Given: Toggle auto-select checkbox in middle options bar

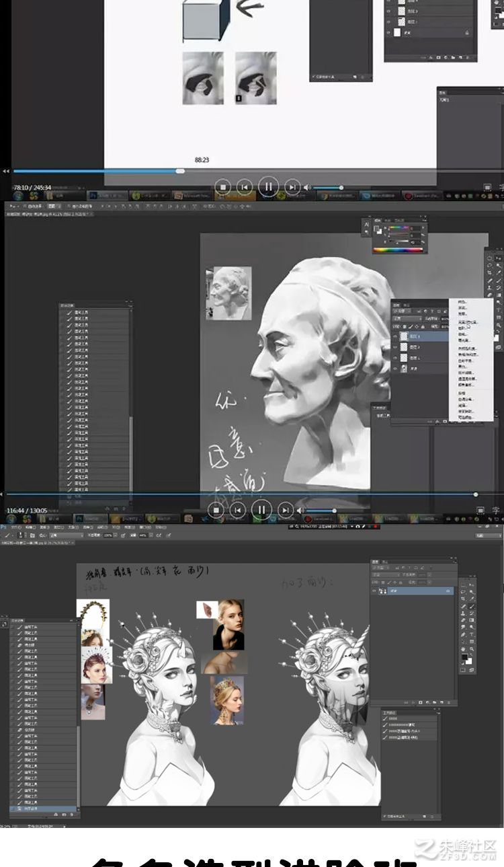Looking at the screenshot, I should point(25,206).
